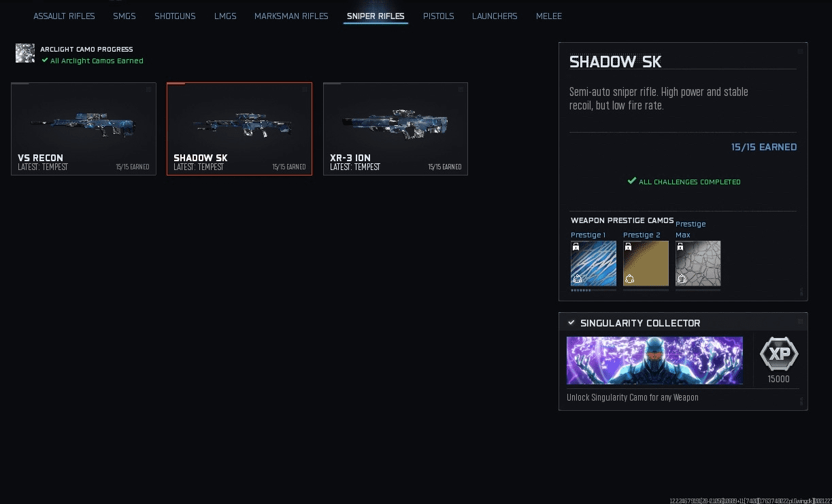This screenshot has width=832, height=504.
Task: Click the Singularity Collector banner image
Action: point(654,360)
